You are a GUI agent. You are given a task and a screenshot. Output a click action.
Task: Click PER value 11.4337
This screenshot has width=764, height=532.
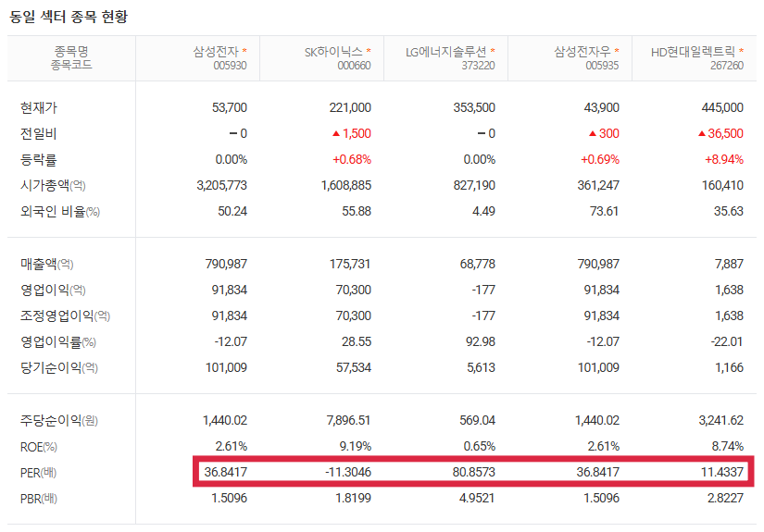[x=722, y=472]
